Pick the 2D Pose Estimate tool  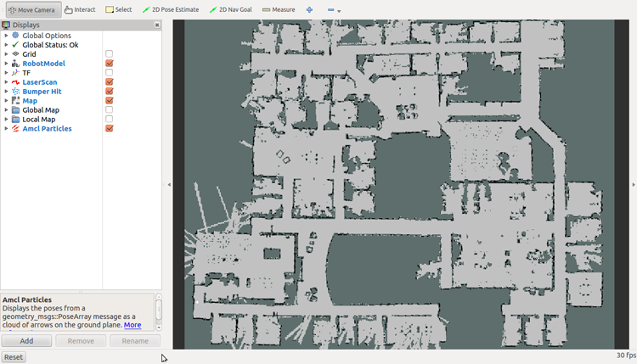(170, 9)
